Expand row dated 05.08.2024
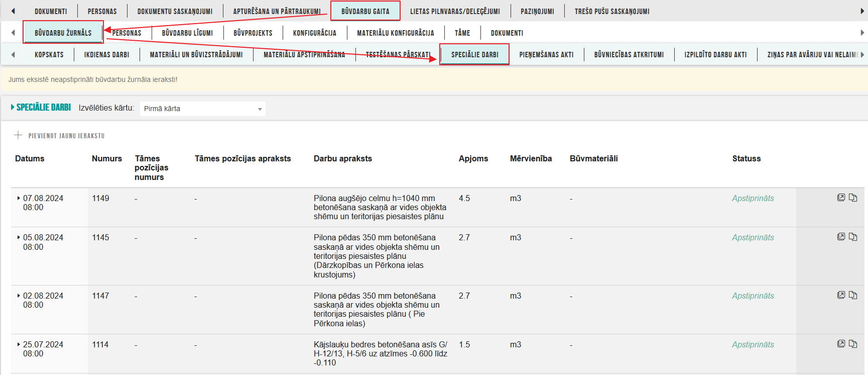 click(x=19, y=237)
